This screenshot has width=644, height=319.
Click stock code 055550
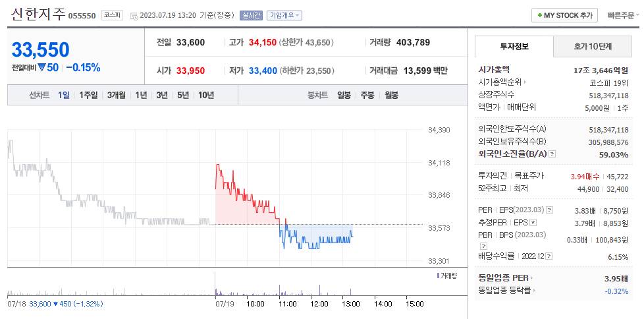click(82, 16)
